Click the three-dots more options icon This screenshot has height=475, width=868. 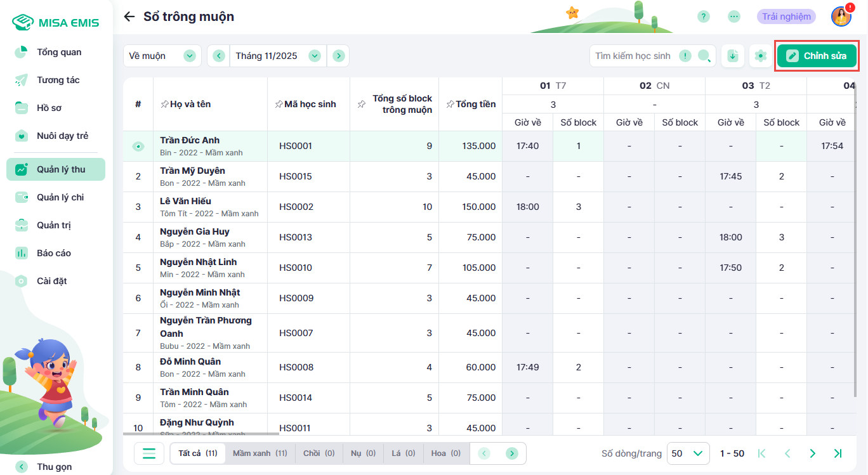[734, 16]
